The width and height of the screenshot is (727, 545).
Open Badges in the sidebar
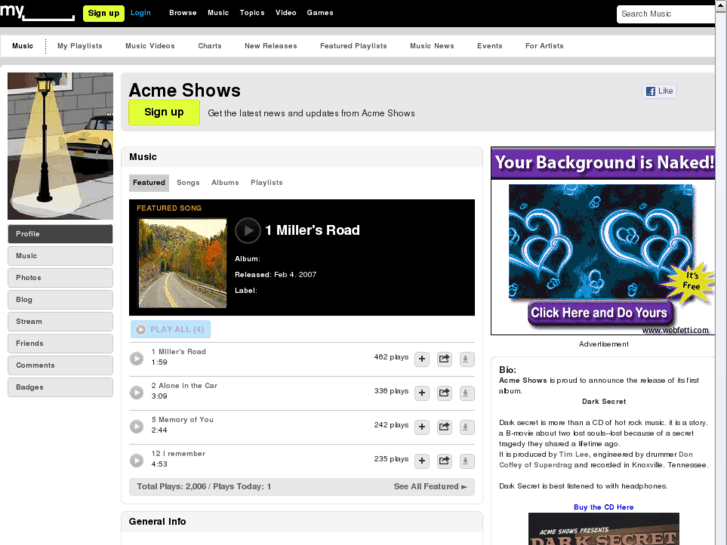coord(60,387)
